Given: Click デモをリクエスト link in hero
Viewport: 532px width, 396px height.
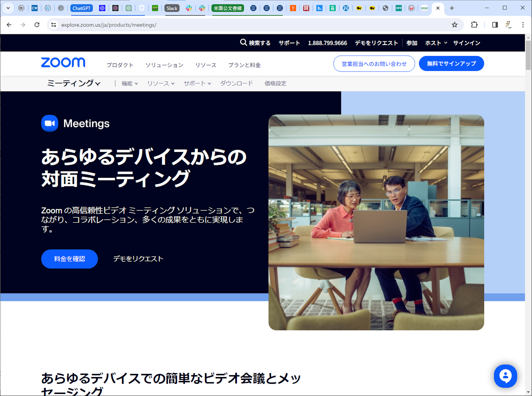Looking at the screenshot, I should pyautogui.click(x=138, y=259).
